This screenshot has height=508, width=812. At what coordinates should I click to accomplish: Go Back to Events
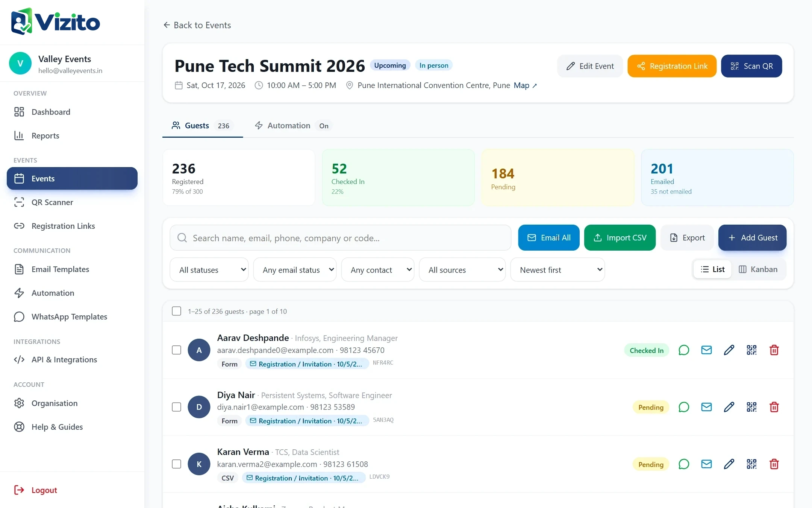click(197, 25)
